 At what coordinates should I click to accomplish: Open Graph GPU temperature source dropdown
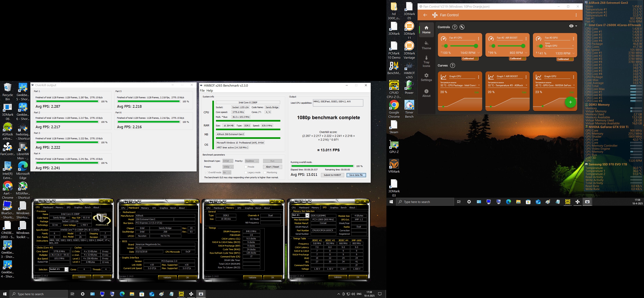pyautogui.click(x=555, y=86)
